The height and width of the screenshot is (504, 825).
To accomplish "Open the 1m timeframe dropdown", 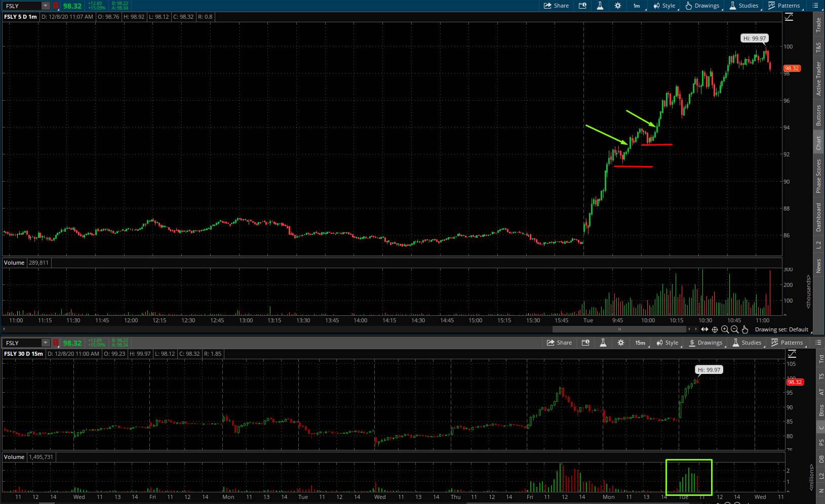I will point(637,6).
